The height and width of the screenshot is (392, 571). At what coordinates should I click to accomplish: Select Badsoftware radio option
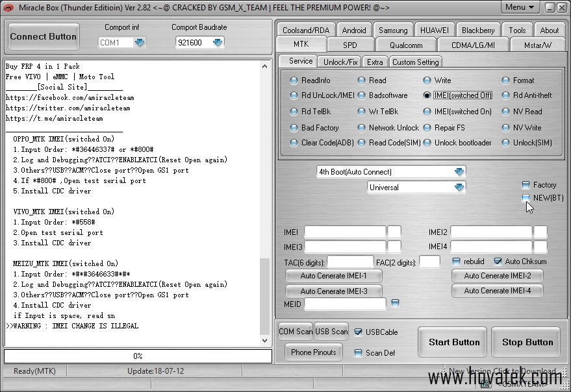point(361,95)
